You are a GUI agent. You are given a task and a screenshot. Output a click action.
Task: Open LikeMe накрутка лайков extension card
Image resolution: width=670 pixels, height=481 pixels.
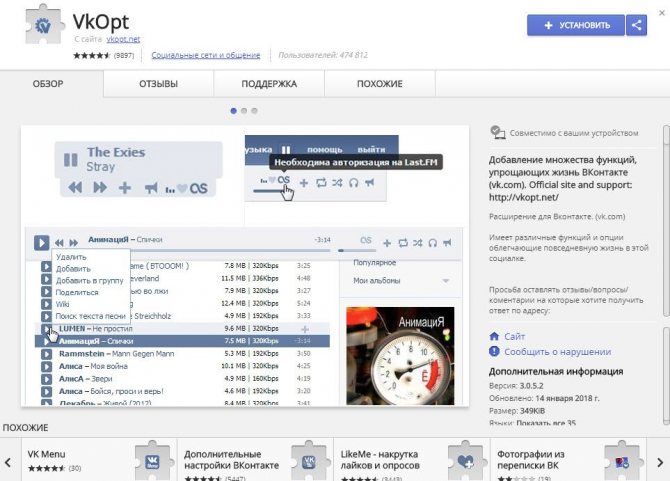(x=411, y=460)
